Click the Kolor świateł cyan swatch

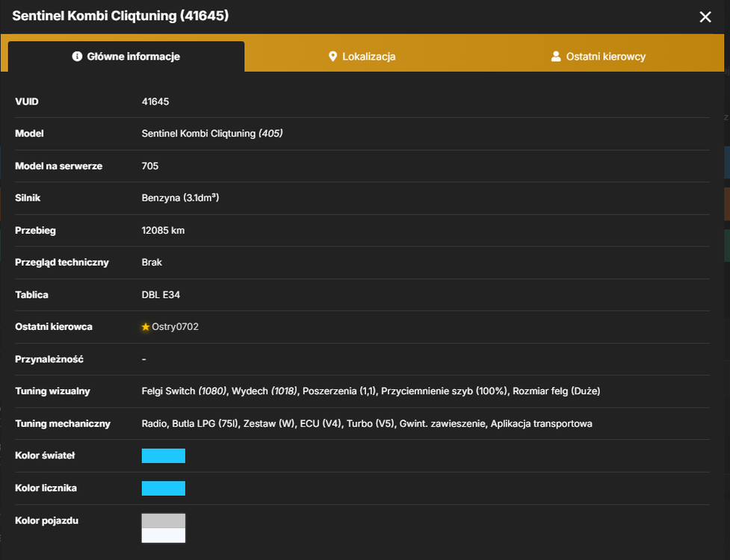point(164,455)
